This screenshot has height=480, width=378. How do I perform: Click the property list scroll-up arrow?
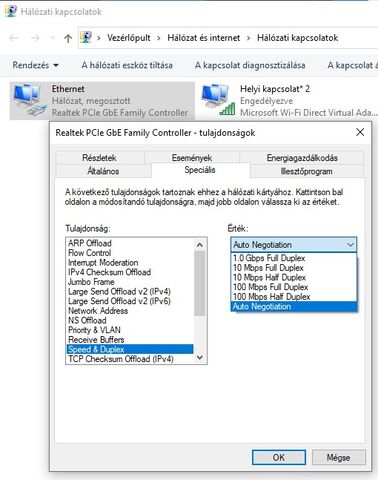[x=200, y=245]
